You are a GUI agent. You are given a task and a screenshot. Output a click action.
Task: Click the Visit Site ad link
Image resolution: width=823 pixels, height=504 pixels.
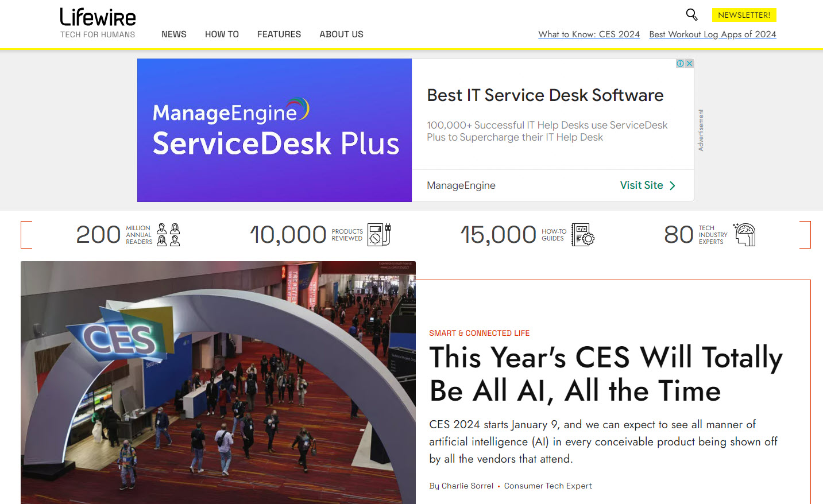[642, 185]
